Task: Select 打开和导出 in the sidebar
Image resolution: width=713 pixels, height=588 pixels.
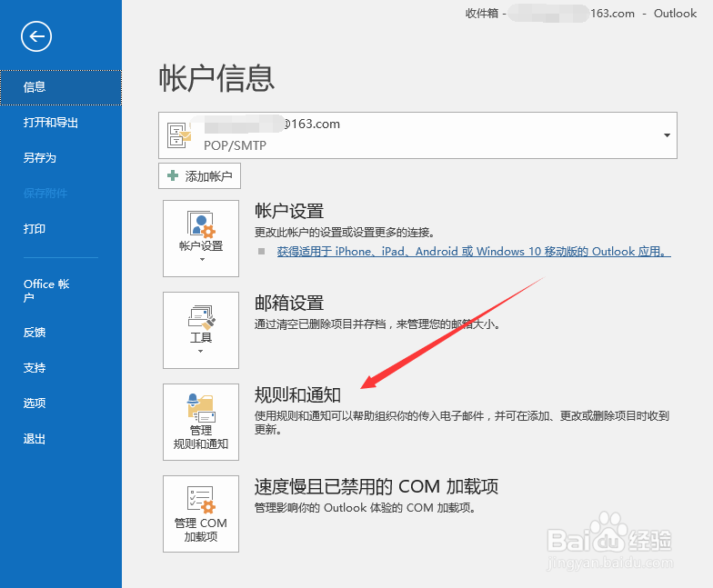Action: tap(61, 123)
